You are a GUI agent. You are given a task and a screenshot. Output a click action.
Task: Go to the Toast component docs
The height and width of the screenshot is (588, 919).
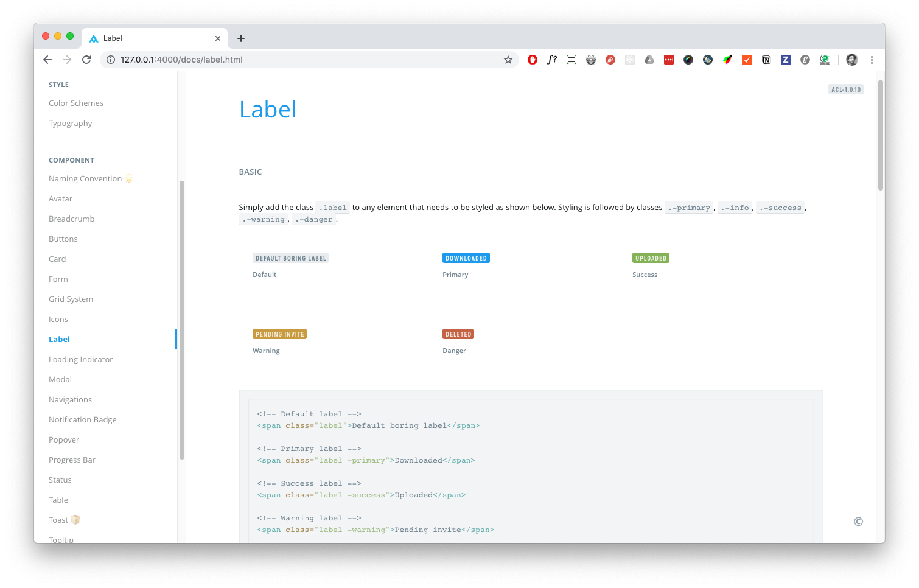click(x=58, y=520)
